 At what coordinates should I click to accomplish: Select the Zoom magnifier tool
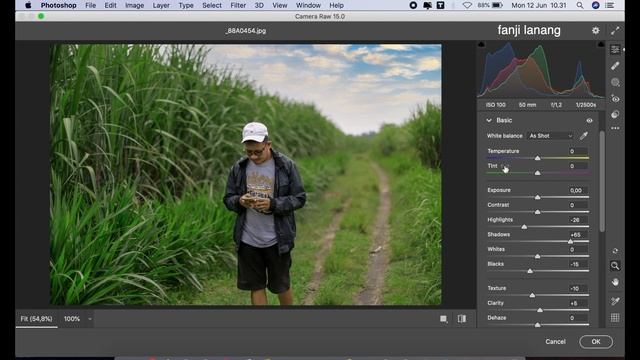pos(615,266)
